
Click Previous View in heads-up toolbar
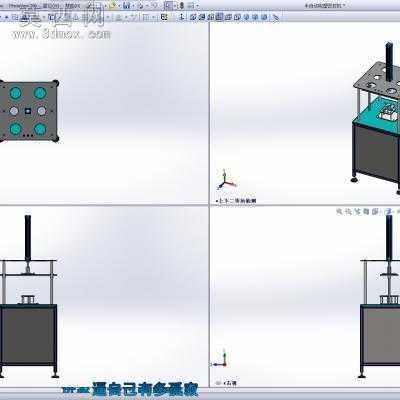pos(357,211)
